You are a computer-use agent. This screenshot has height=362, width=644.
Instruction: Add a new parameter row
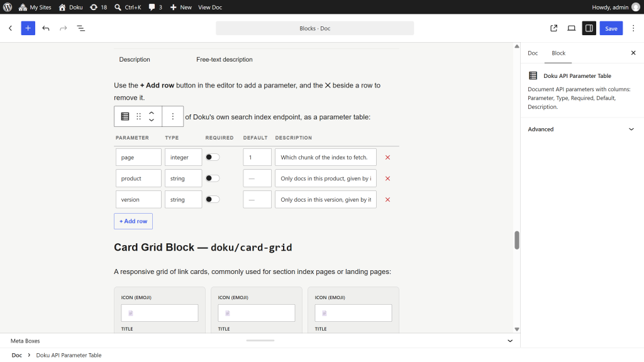pyautogui.click(x=133, y=221)
